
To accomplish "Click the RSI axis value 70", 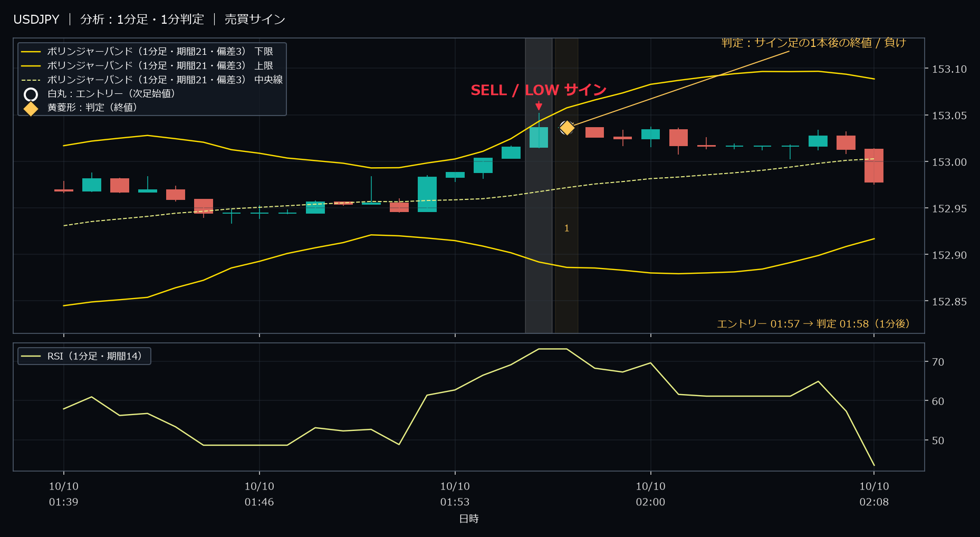I will click(938, 362).
